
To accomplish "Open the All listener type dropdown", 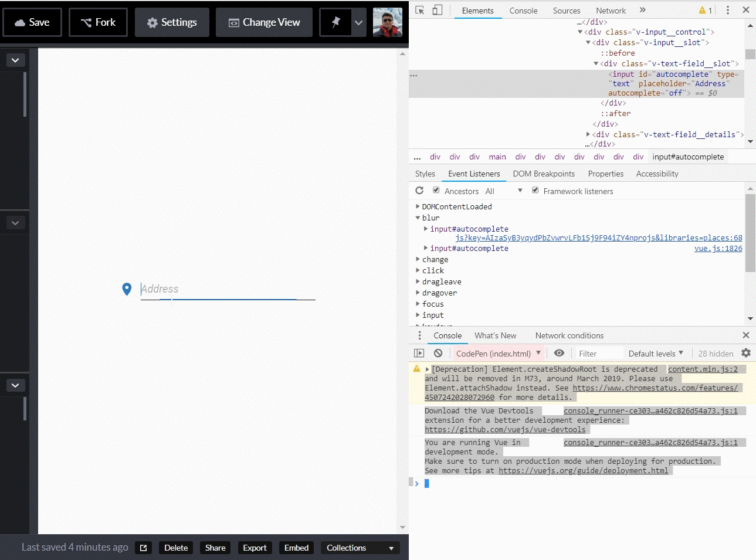I will (503, 191).
